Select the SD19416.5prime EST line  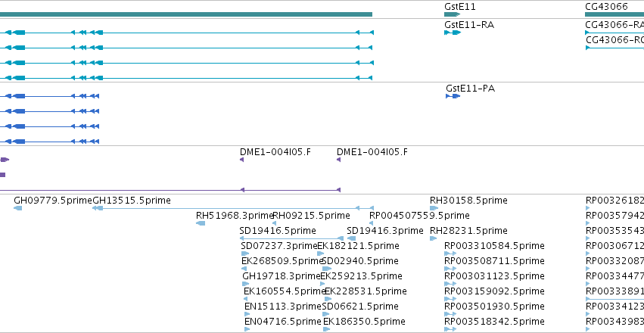tap(291, 238)
